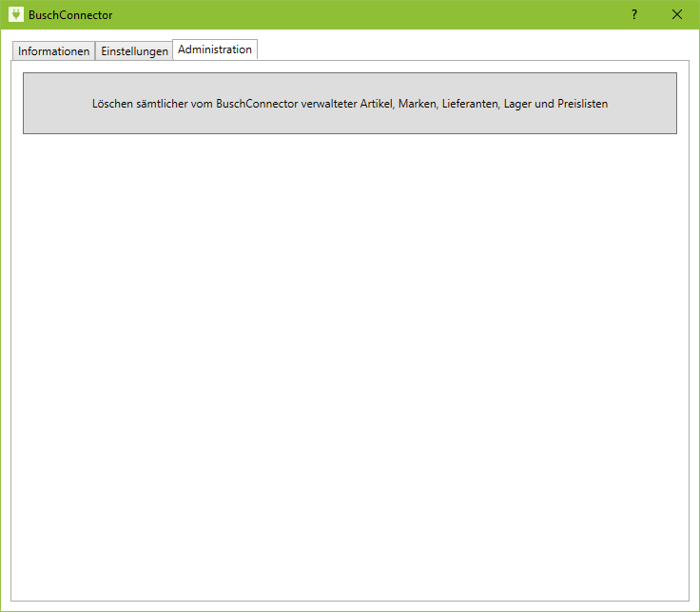Close the BuschConnector window
This screenshot has height=612, width=700.
[677, 14]
